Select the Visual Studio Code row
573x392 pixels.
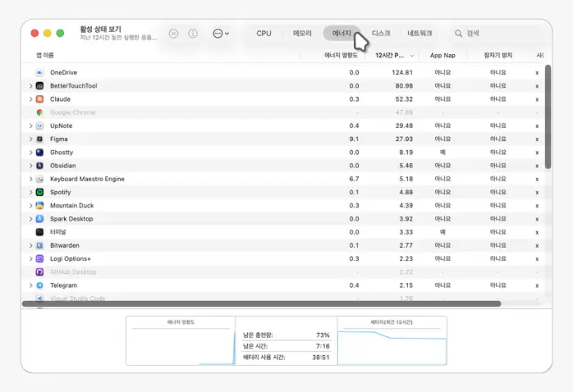[282, 298]
